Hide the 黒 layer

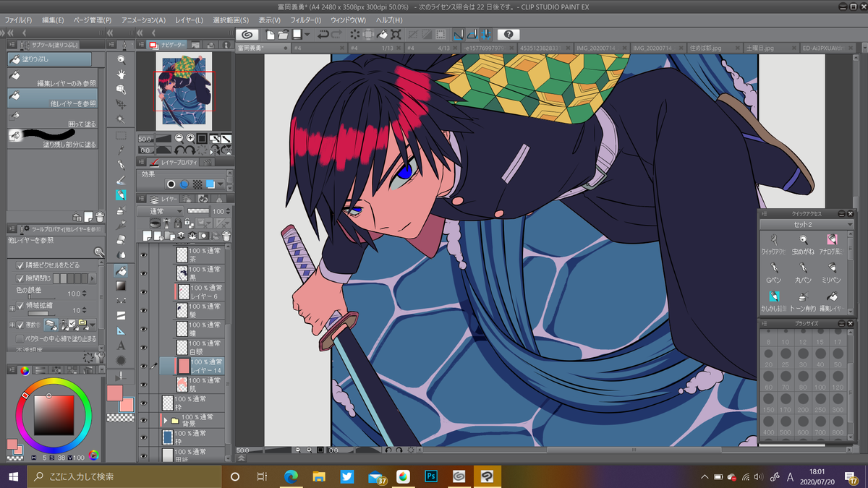143,273
